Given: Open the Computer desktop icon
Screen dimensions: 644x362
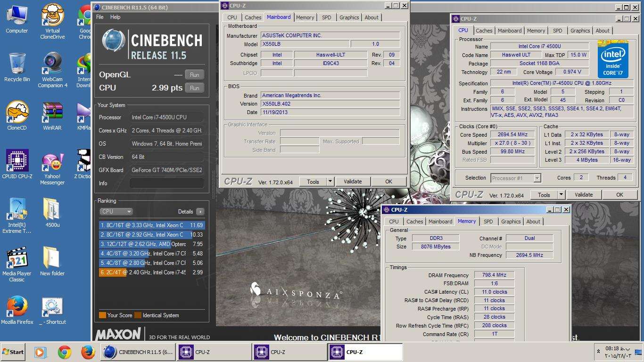Looking at the screenshot, I should 17,19.
